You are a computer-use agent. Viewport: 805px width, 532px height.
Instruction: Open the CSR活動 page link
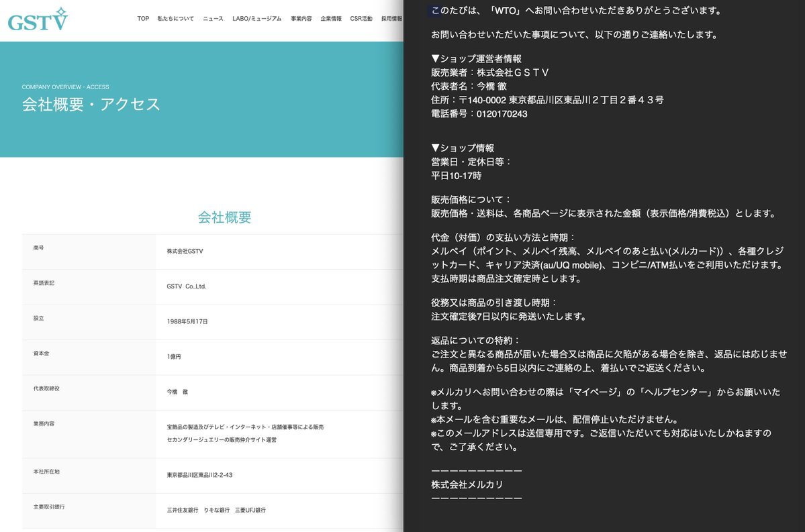click(361, 19)
